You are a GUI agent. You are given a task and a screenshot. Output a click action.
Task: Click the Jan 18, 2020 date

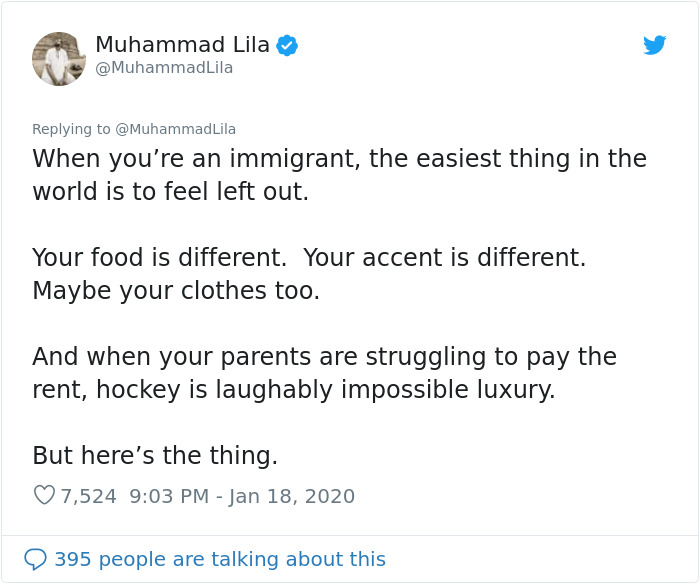pos(292,496)
